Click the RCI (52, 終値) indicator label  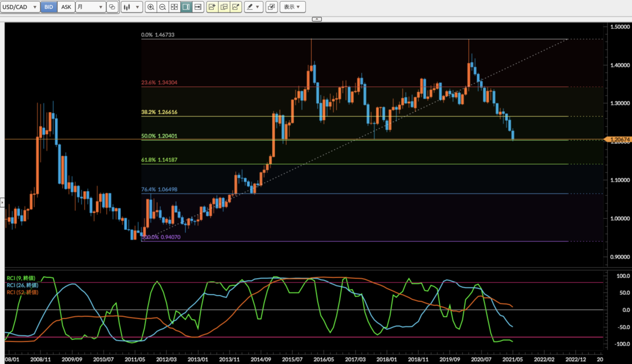pos(22,292)
